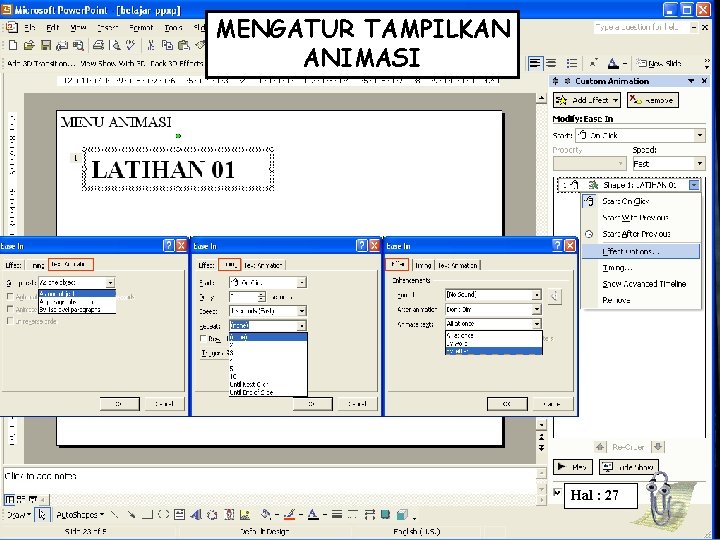Open the Animate text dropdown
The width and height of the screenshot is (720, 540).
[536, 324]
